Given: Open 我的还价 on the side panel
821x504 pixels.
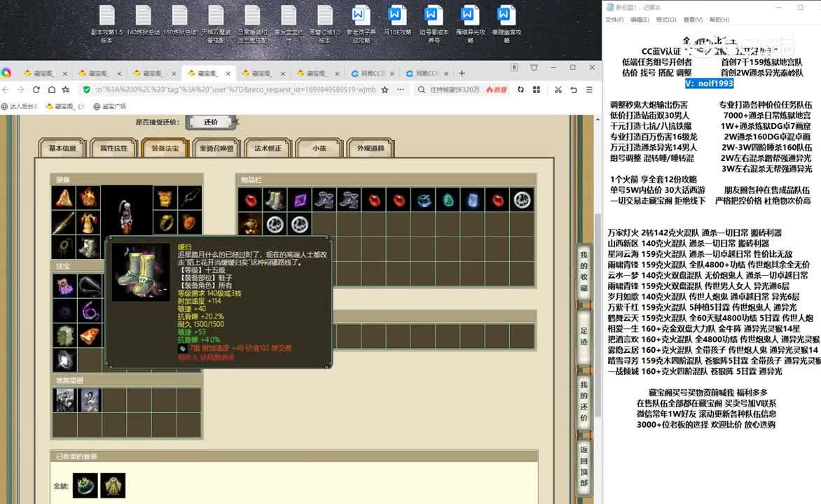Looking at the screenshot, I should [x=584, y=401].
